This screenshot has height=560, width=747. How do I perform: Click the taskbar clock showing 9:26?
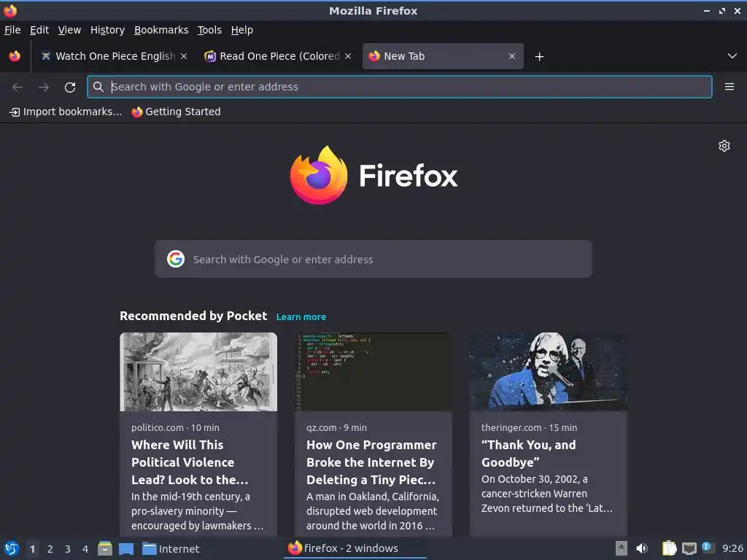coord(732,548)
